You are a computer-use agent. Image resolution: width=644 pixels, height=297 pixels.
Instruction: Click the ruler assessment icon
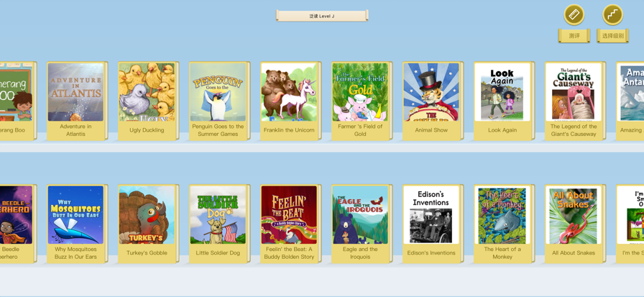coord(574,15)
